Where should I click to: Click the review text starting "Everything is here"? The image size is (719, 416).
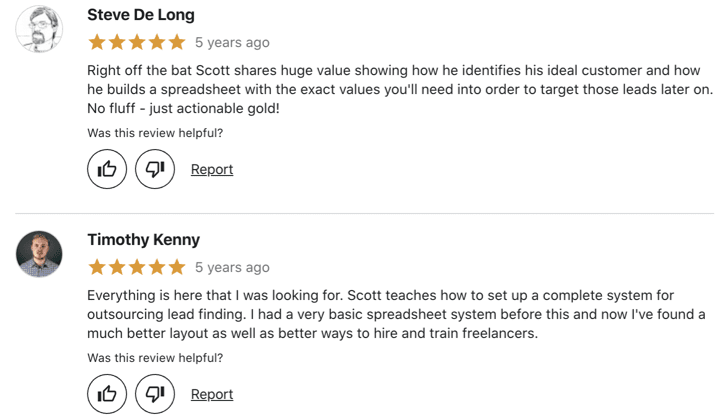click(x=396, y=314)
